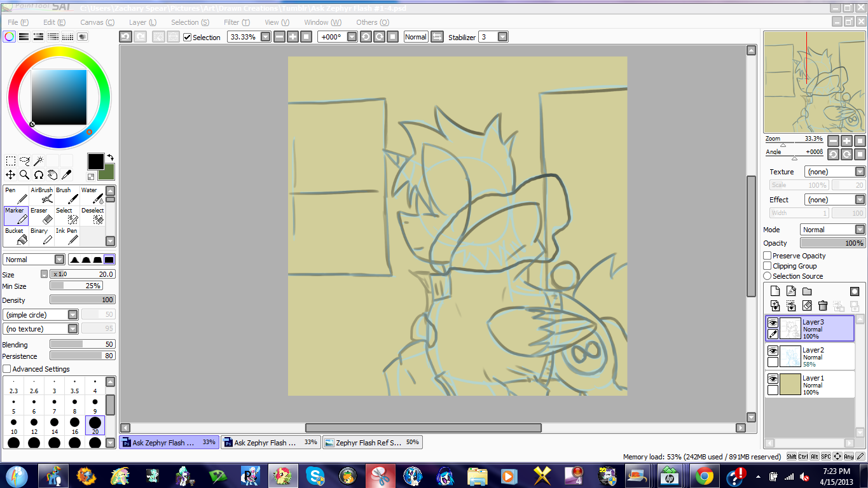Pick the lasso selection tool
The image size is (868, 488).
coord(25,161)
